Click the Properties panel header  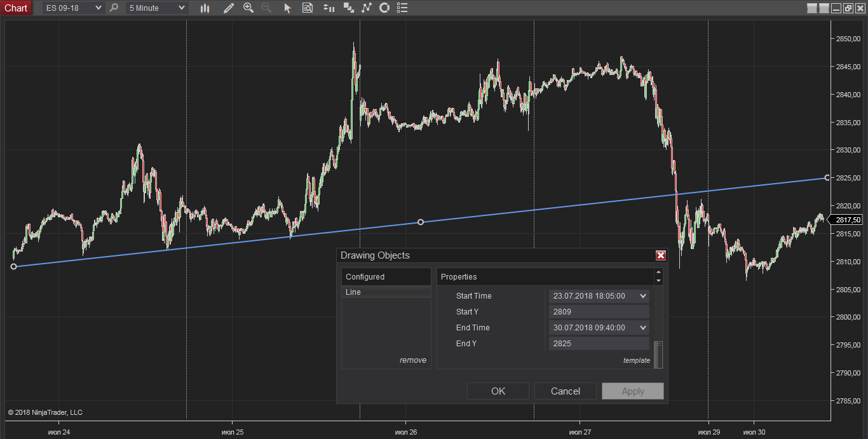click(x=545, y=277)
